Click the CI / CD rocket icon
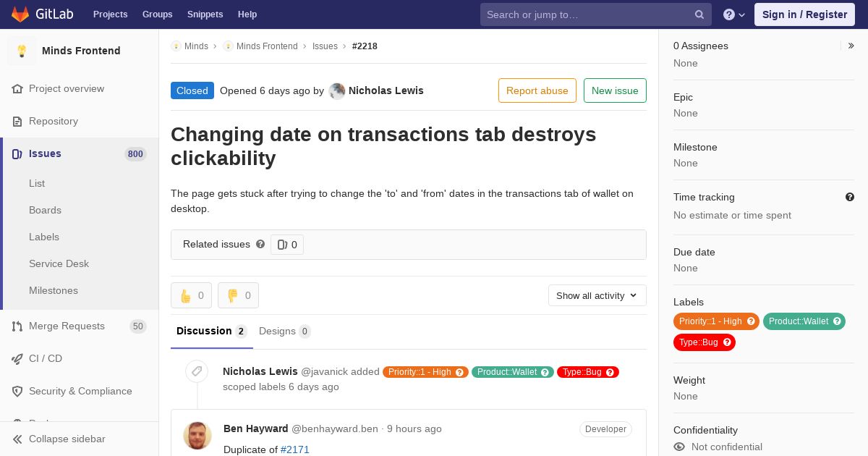 (17, 358)
